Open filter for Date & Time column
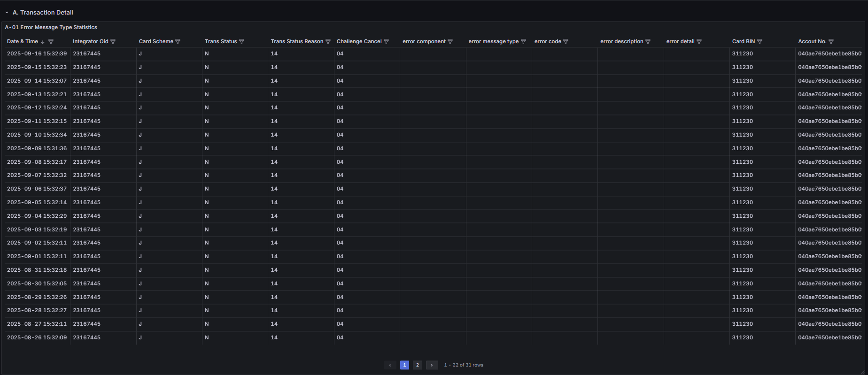Screen dimensions: 868x375 tap(51, 42)
